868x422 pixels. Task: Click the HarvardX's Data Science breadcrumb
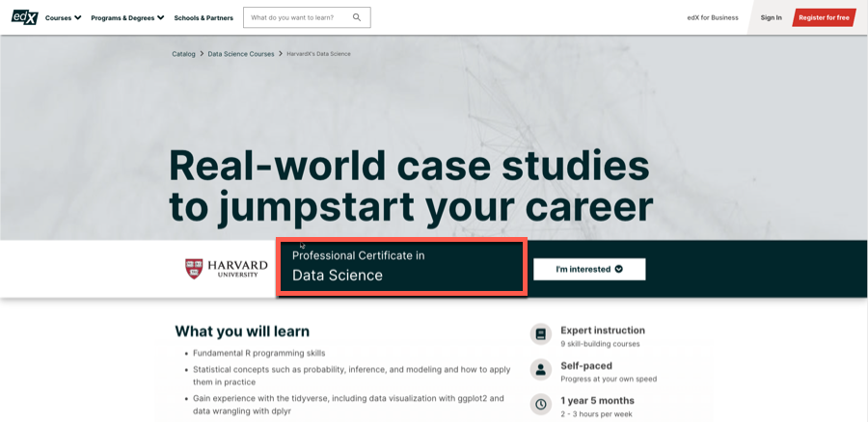318,54
